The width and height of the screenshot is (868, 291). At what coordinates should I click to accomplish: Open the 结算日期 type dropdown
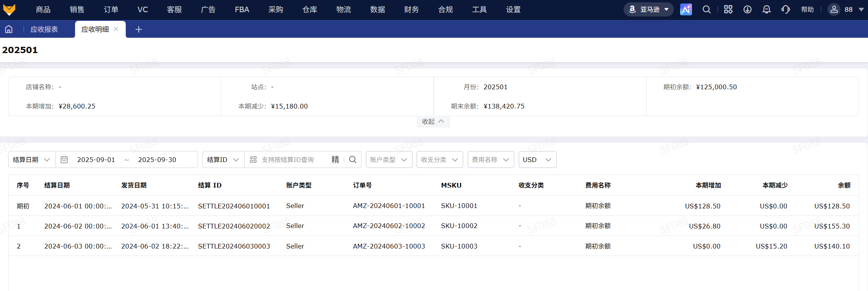point(32,160)
